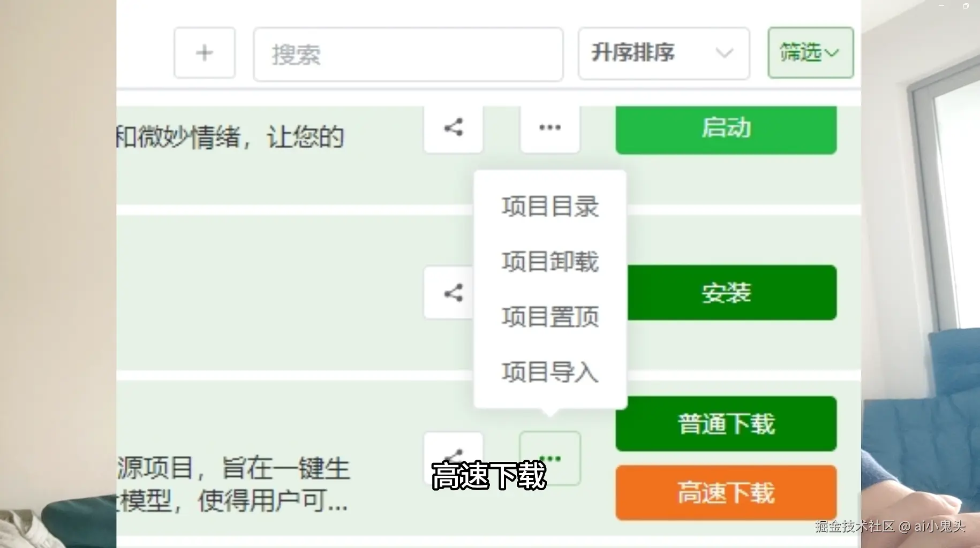Open the ellipsis more-options menu on the first project
980x548 pixels.
coord(549,127)
